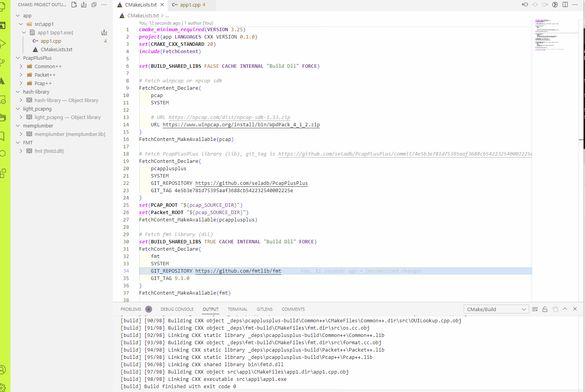Screen dimensions: 585x392
Task: Select the CMake/Build output channel dropdown
Action: [496, 309]
